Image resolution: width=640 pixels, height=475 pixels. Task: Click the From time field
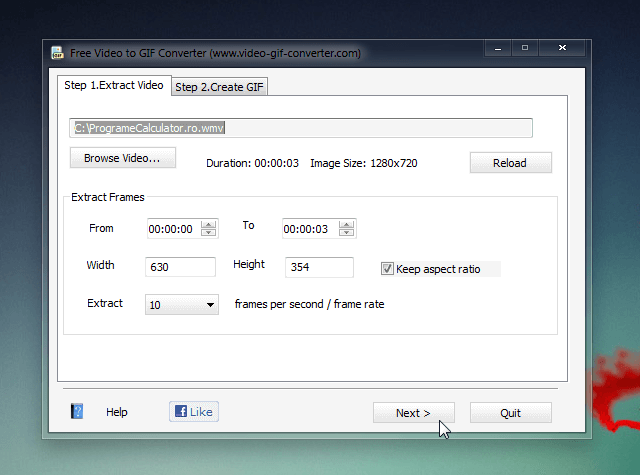click(x=172, y=229)
